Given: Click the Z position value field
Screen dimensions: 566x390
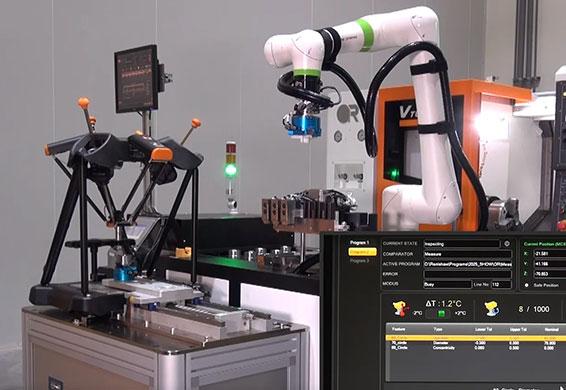Looking at the screenshot, I should [550, 274].
